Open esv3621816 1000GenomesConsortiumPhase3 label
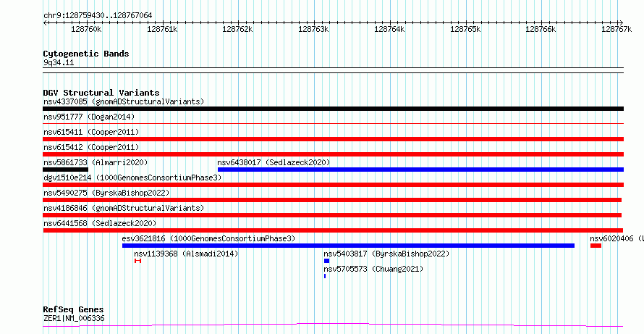This screenshot has height=334, width=644. pyautogui.click(x=208, y=238)
